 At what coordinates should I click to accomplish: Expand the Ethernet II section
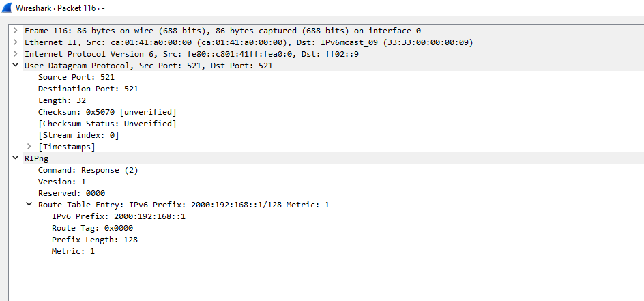point(16,42)
